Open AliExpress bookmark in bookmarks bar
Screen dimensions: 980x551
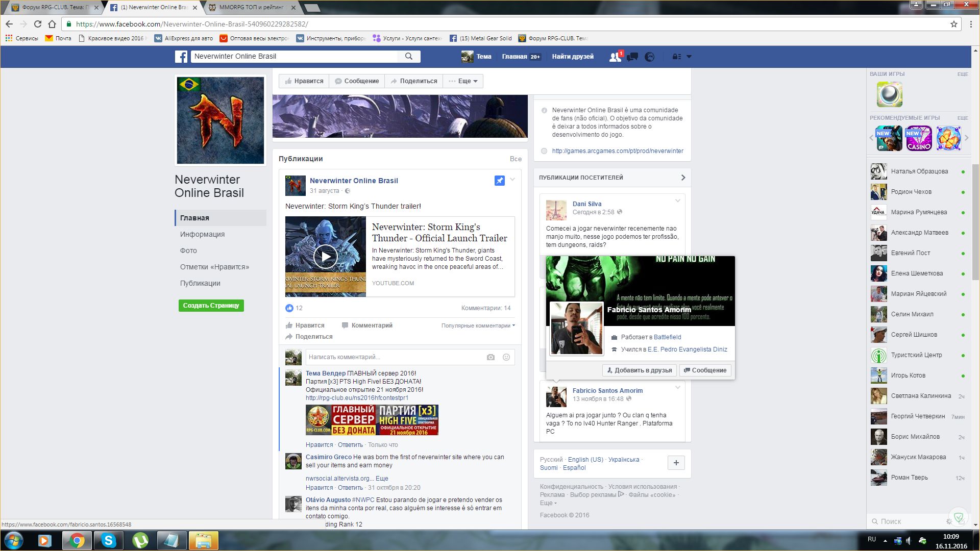[184, 38]
